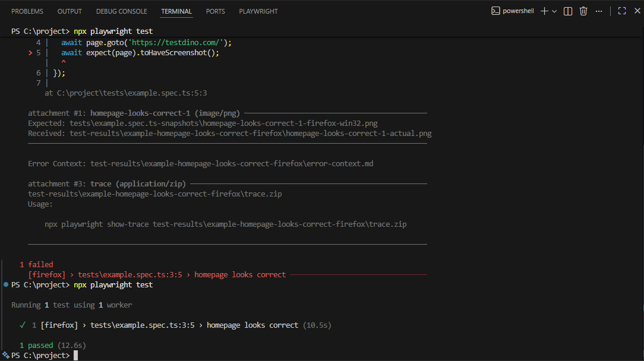Maximize the panel size
Viewport: 644px width, 361px height.
(x=621, y=11)
